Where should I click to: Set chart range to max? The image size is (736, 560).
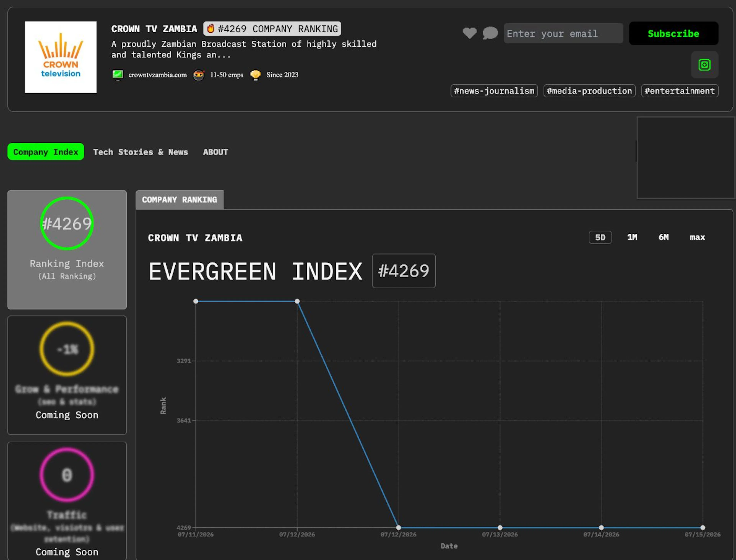[x=697, y=237]
